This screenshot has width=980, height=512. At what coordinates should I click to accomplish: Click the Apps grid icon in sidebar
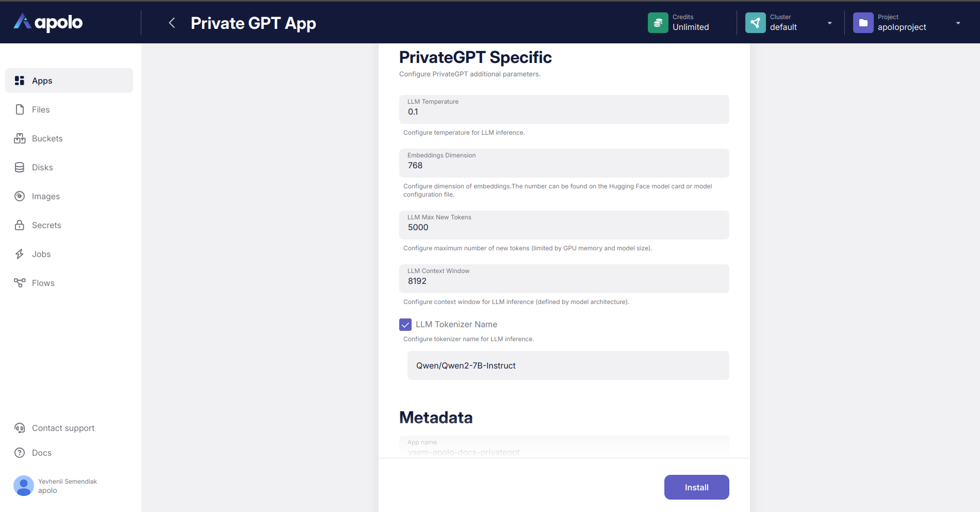pos(20,81)
